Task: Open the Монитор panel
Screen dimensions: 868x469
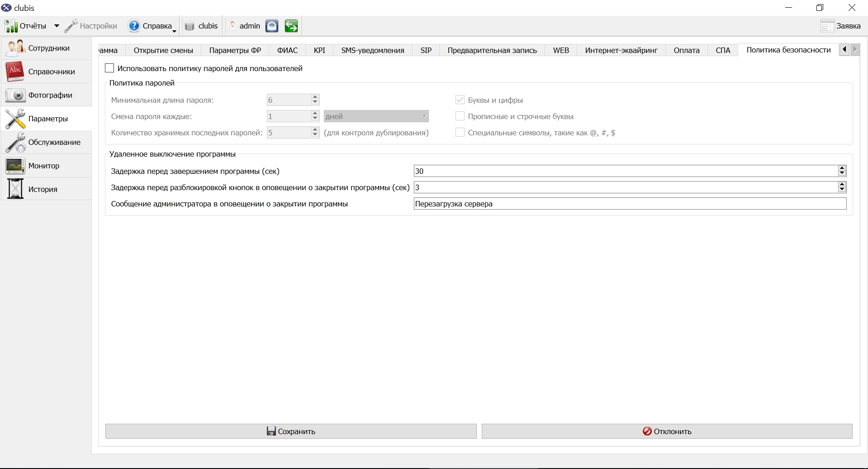Action: click(x=46, y=166)
